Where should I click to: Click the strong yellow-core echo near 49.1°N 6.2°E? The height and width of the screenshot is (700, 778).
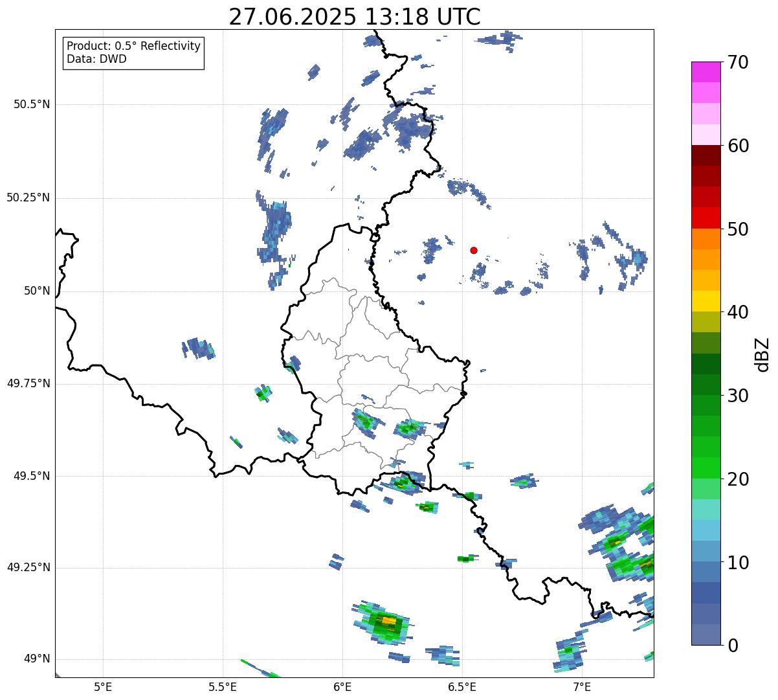coord(387,622)
